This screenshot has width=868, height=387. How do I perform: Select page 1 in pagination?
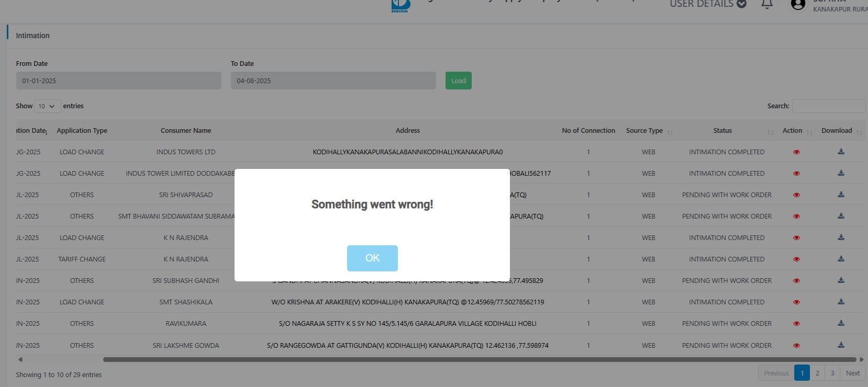802,373
